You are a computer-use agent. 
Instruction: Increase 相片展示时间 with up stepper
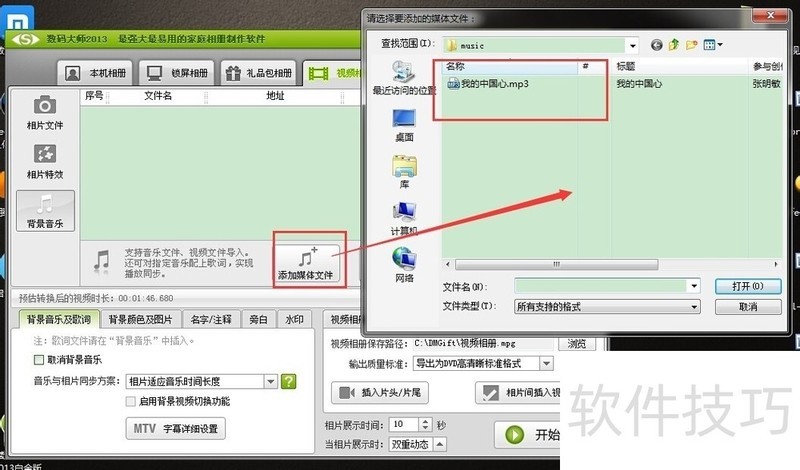click(x=426, y=421)
